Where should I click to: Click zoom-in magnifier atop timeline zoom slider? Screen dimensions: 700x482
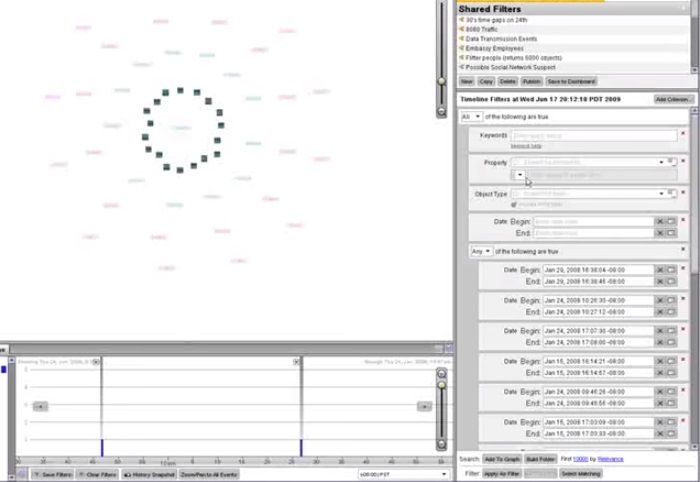[x=442, y=374]
